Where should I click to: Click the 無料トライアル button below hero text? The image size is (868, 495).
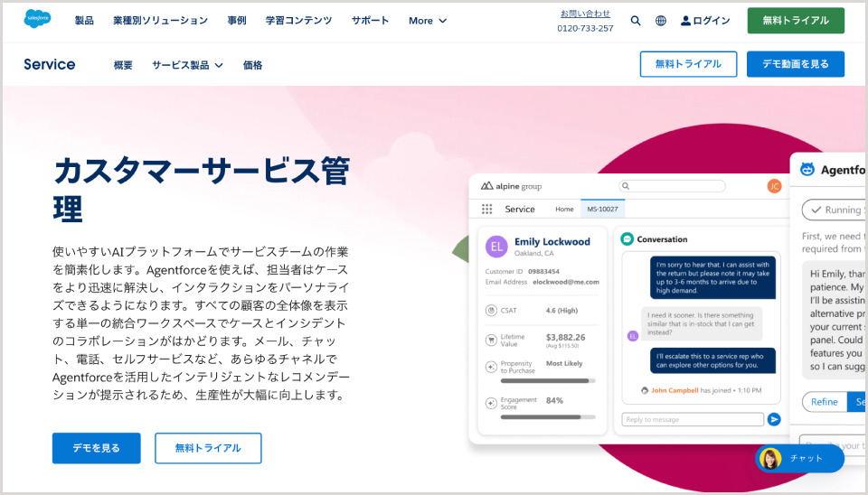pos(208,448)
